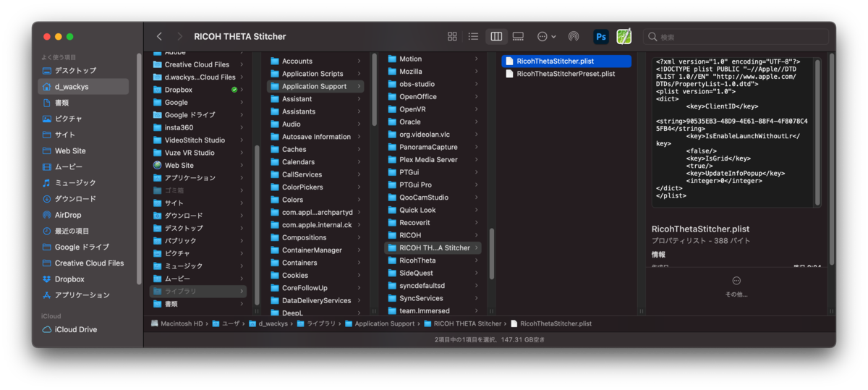Open iCloud Drive in the sidebar
The image size is (868, 390).
pyautogui.click(x=84, y=329)
